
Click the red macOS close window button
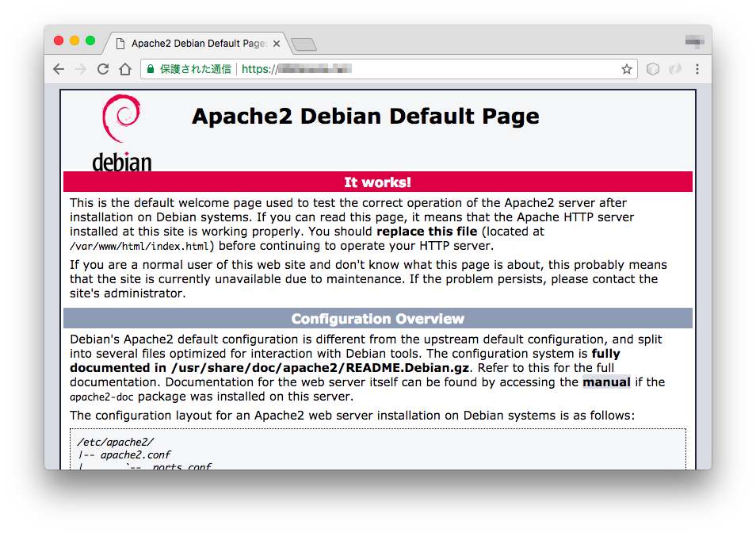59,40
